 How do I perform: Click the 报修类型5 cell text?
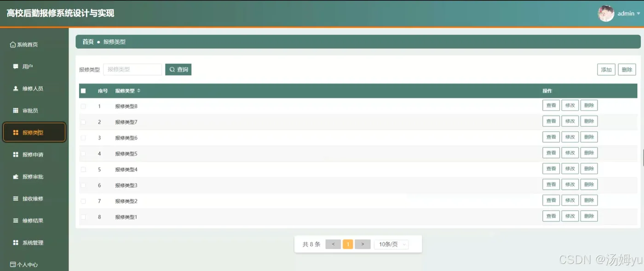[x=126, y=154]
